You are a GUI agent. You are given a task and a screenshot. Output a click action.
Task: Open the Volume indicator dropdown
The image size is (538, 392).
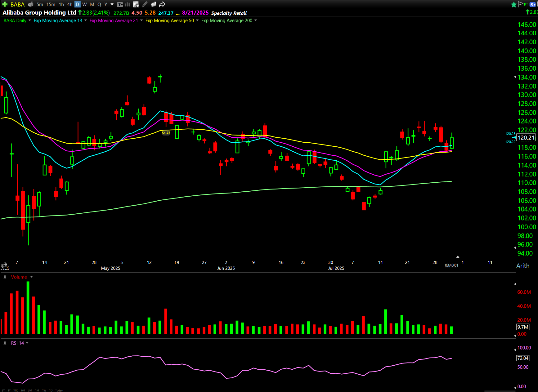(31, 277)
